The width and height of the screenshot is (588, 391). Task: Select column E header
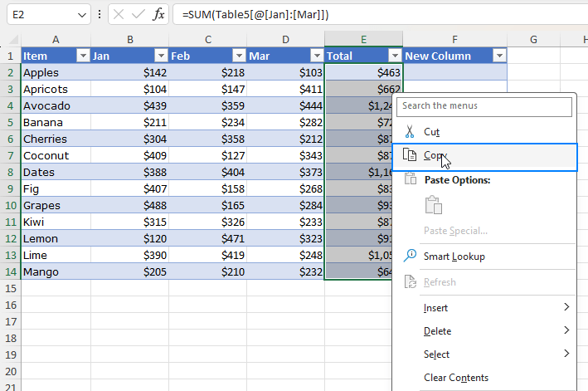[363, 39]
